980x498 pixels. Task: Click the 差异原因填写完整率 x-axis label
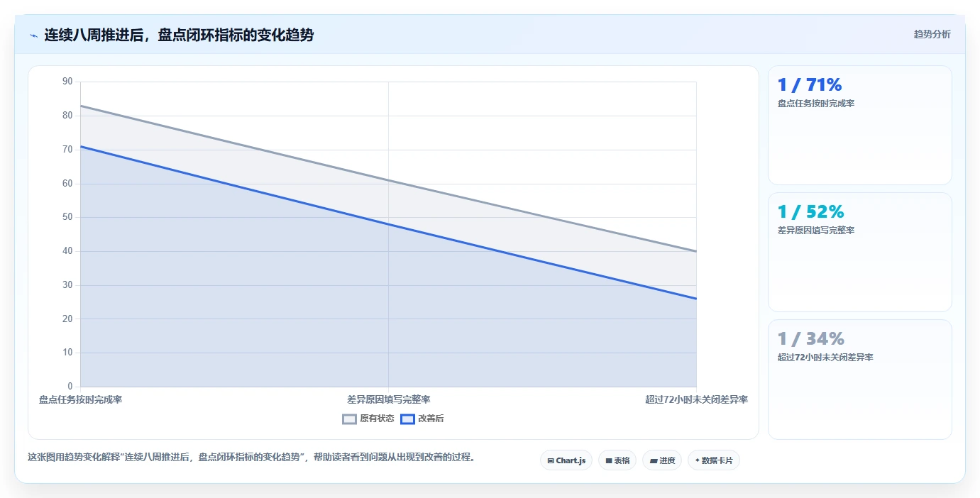point(388,399)
